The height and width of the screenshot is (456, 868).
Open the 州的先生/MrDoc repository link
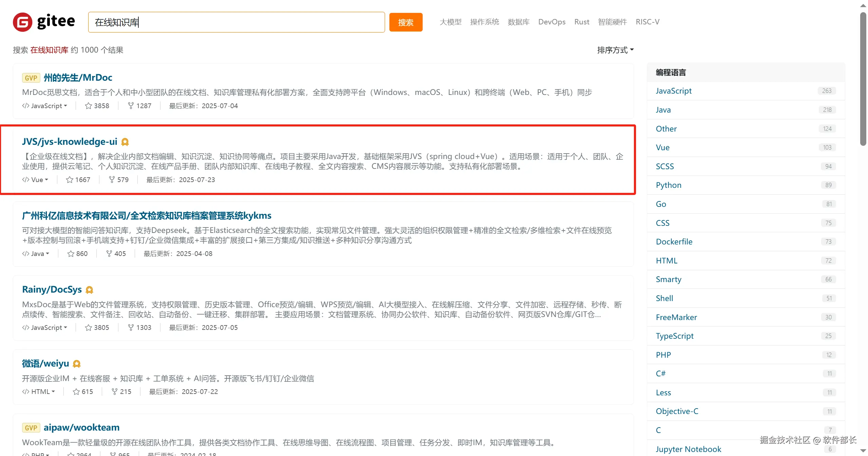pyautogui.click(x=78, y=78)
